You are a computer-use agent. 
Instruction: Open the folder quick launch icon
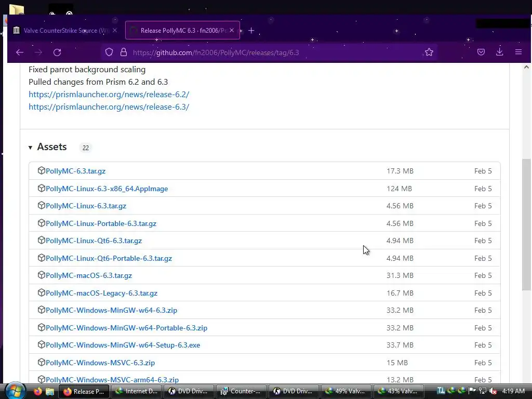point(50,392)
